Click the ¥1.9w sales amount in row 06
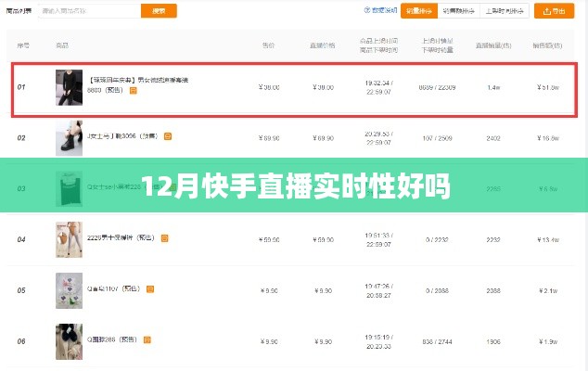 tap(548, 342)
